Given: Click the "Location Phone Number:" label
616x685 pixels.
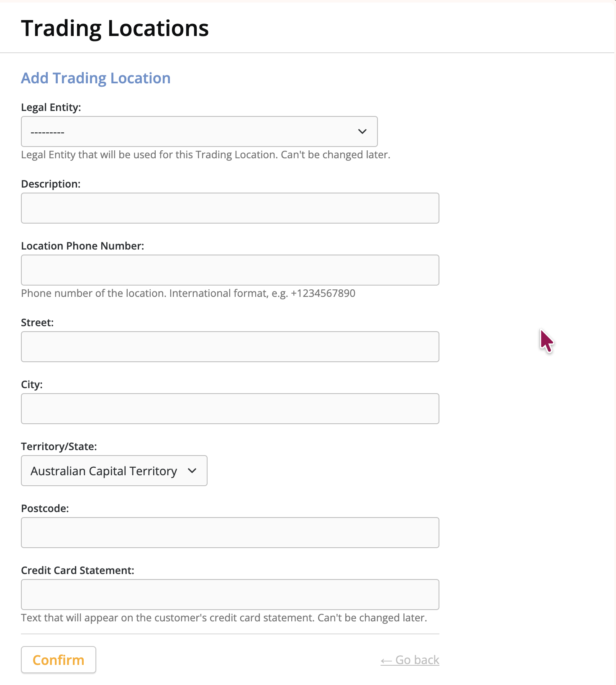Looking at the screenshot, I should pos(82,246).
